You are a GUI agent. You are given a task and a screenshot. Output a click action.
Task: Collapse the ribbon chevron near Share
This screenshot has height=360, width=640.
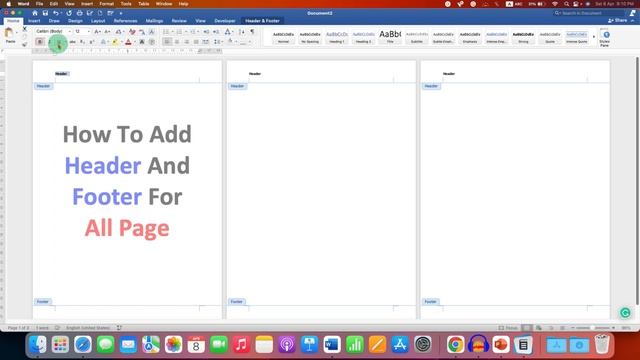click(633, 20)
